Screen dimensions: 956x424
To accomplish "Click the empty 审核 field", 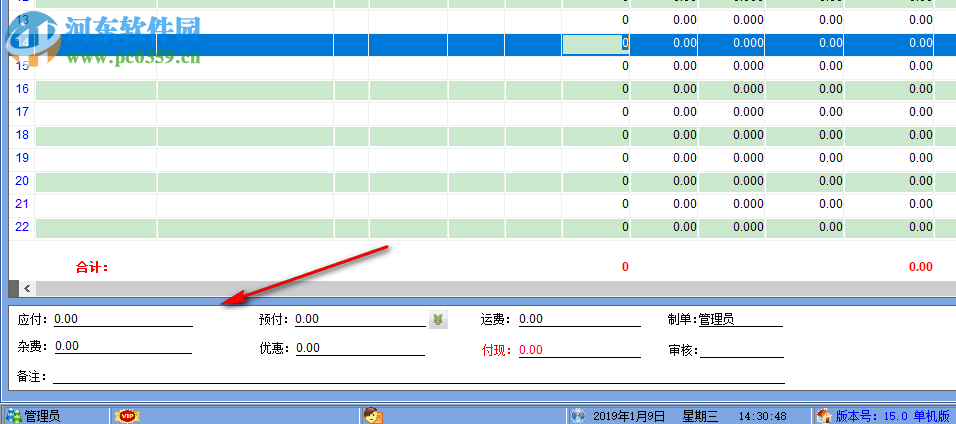I will pyautogui.click(x=742, y=350).
